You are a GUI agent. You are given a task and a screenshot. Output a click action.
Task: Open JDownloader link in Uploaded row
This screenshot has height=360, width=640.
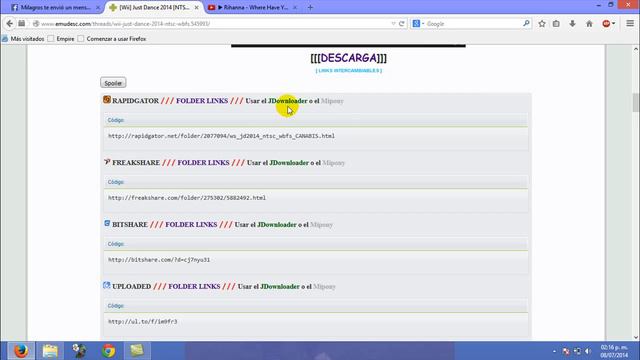point(280,287)
